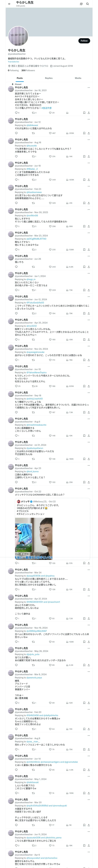The image size is (98, 868).
Task: Open the more menu on the pinned post
Action: click(89, 88)
